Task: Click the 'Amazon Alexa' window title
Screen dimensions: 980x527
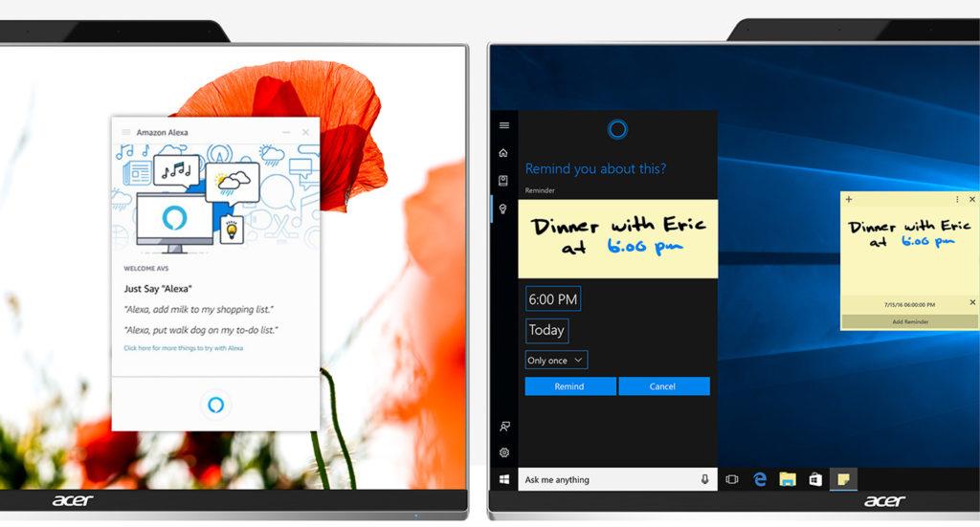Action: pyautogui.click(x=162, y=132)
